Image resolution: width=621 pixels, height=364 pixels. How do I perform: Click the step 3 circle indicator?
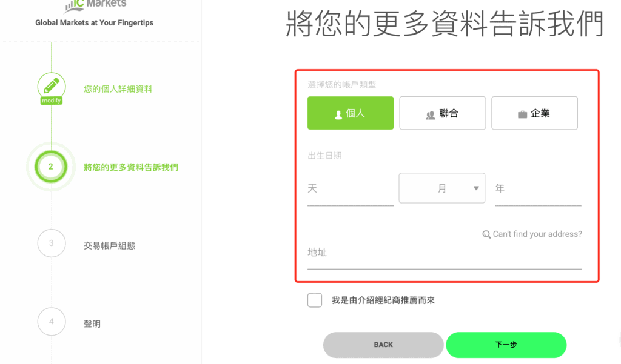[x=52, y=243]
